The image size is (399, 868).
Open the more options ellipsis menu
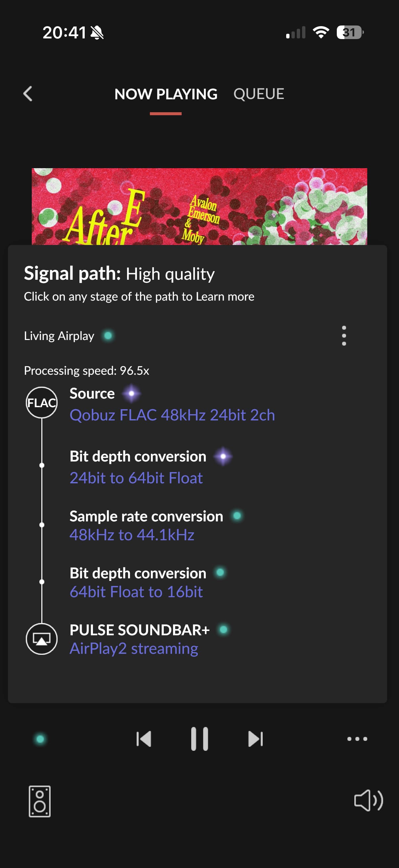(x=357, y=739)
